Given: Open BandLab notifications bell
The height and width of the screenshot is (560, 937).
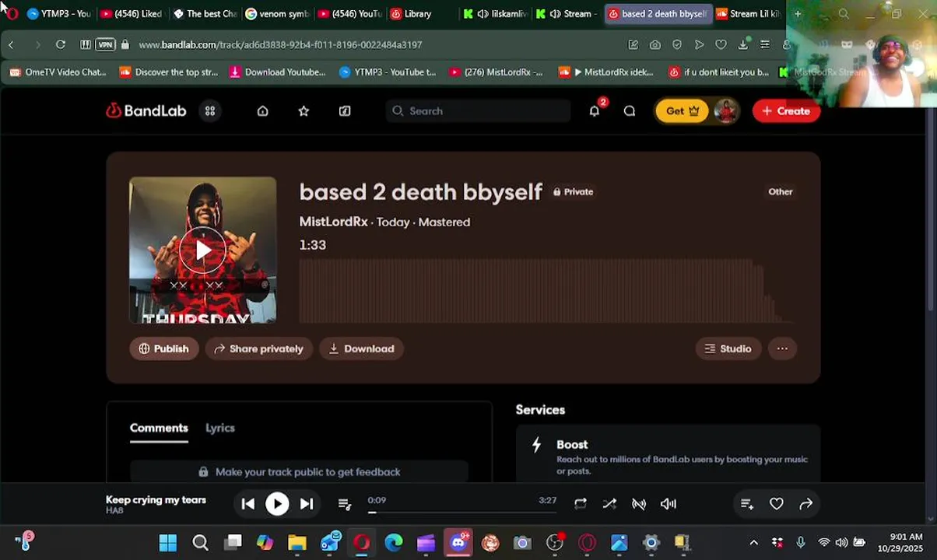Looking at the screenshot, I should point(595,110).
